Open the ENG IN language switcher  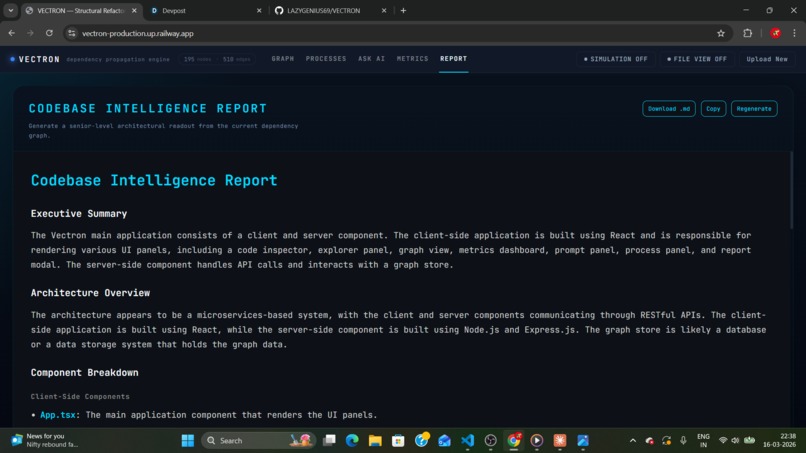[x=703, y=441]
